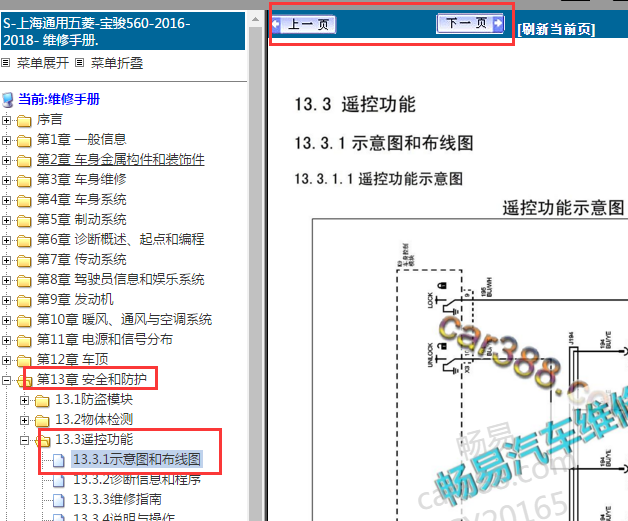Screen dimensions: 628x521
Task: Collapse the 13.3遥控功能 subfolder
Action: coord(24,441)
